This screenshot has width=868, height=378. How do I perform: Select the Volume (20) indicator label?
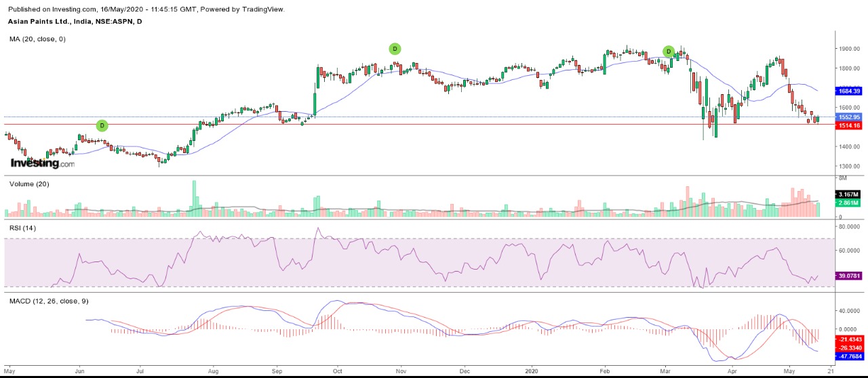tap(29, 184)
